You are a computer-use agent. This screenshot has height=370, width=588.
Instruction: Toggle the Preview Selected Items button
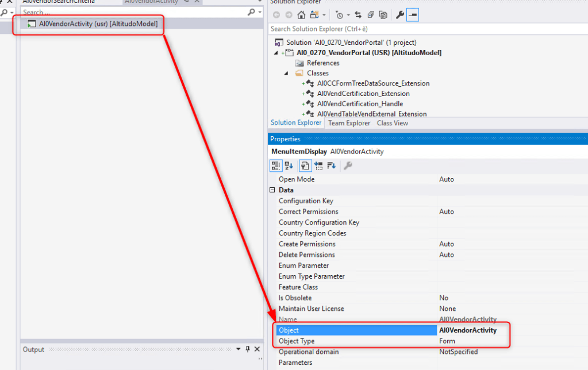412,15
